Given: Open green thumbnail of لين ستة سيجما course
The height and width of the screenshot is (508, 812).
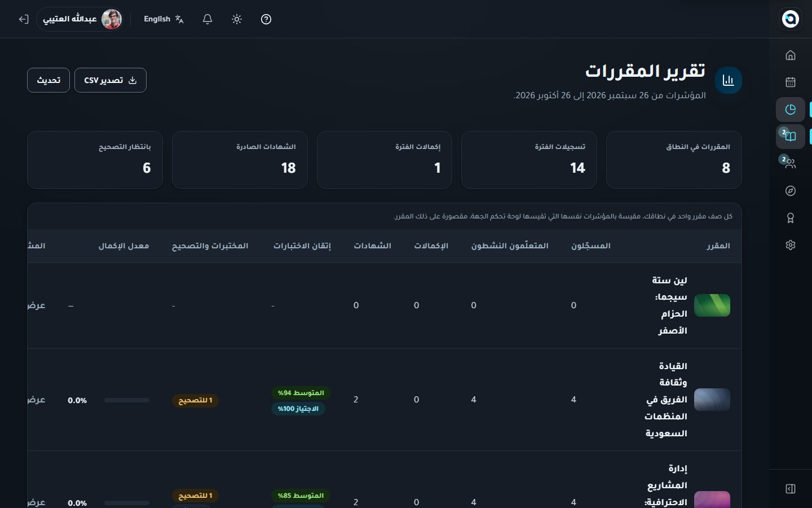Looking at the screenshot, I should tap(712, 305).
